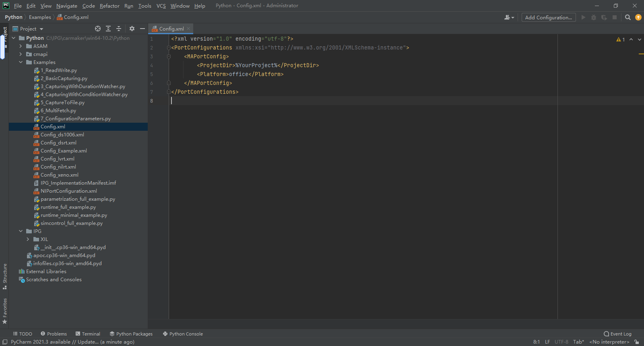Go to next highlighted error arrow

pos(640,39)
